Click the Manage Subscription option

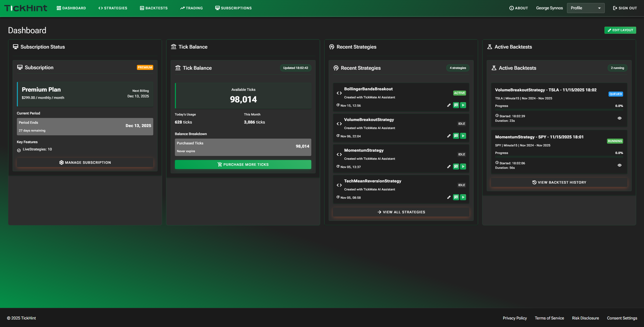click(x=85, y=162)
